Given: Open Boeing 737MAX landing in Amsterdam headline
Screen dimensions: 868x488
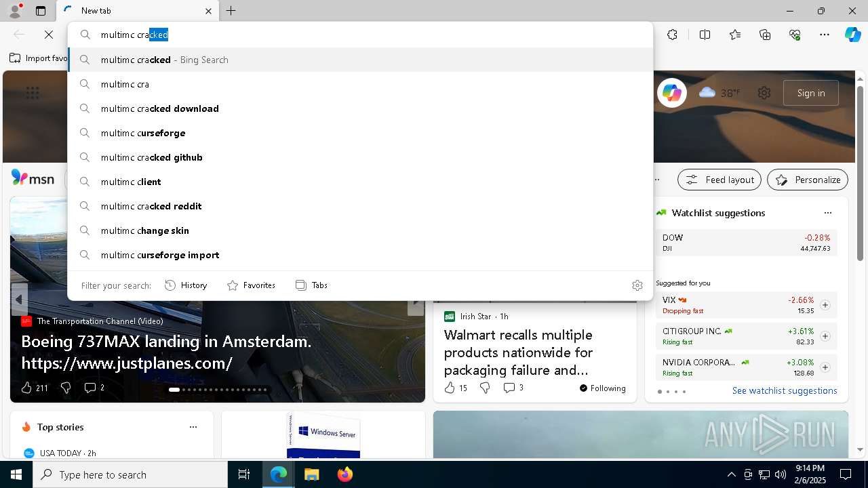Looking at the screenshot, I should (166, 352).
